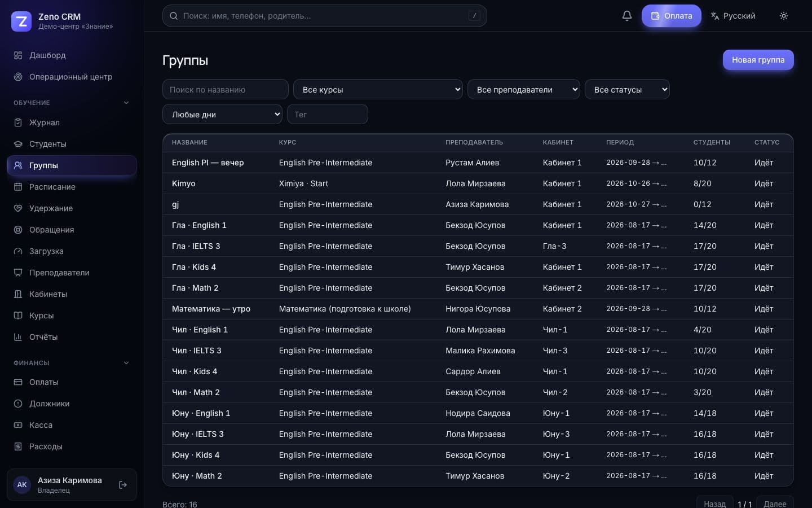
Task: Click the Операционный центр icon
Action: point(18,77)
